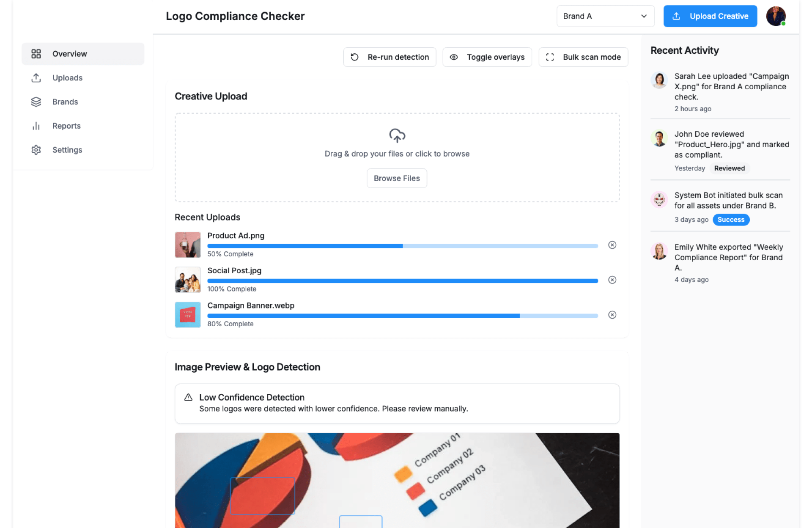The image size is (812, 528).
Task: Open the Brand A dropdown
Action: (605, 16)
